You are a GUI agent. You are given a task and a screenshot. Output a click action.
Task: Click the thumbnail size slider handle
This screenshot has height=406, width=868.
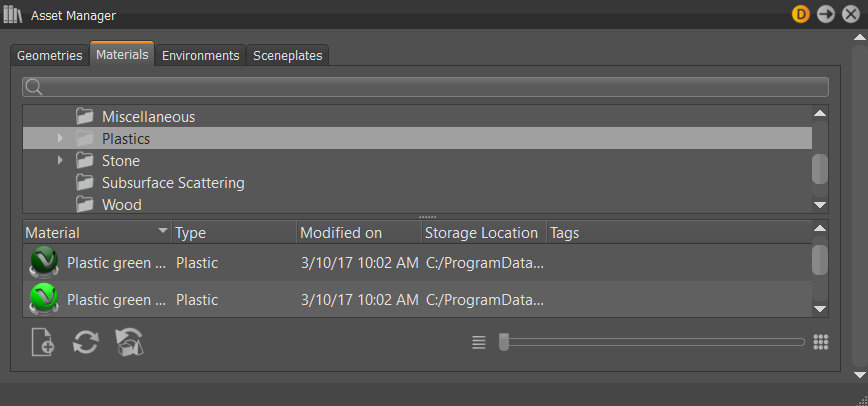tap(504, 342)
